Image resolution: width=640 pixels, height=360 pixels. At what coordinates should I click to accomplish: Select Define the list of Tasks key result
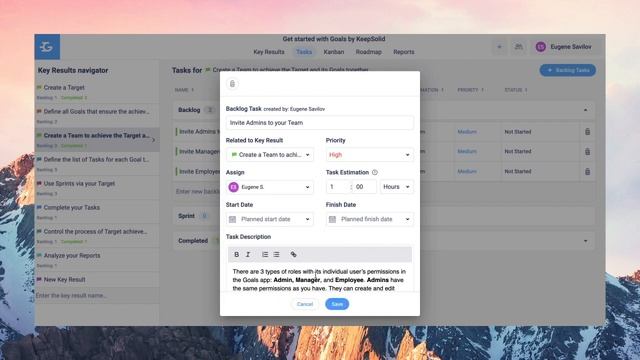[97, 164]
